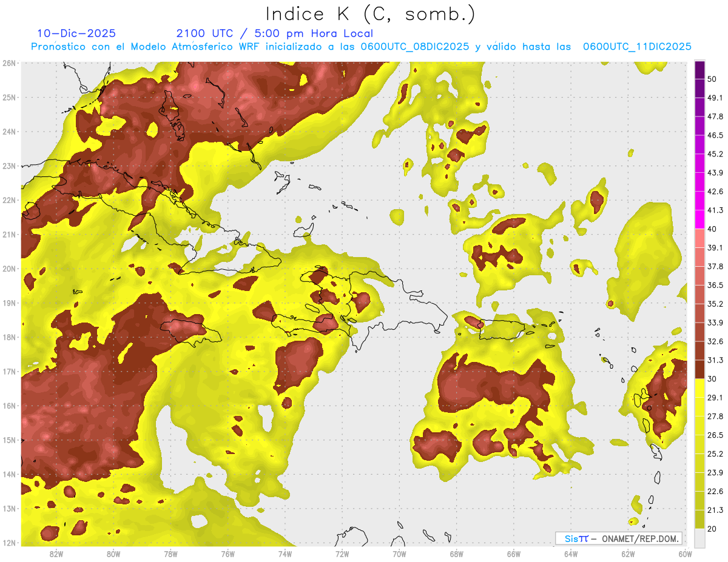Image resolution: width=728 pixels, height=562 pixels.
Task: Click the longitude label "78W"
Action: click(x=170, y=554)
